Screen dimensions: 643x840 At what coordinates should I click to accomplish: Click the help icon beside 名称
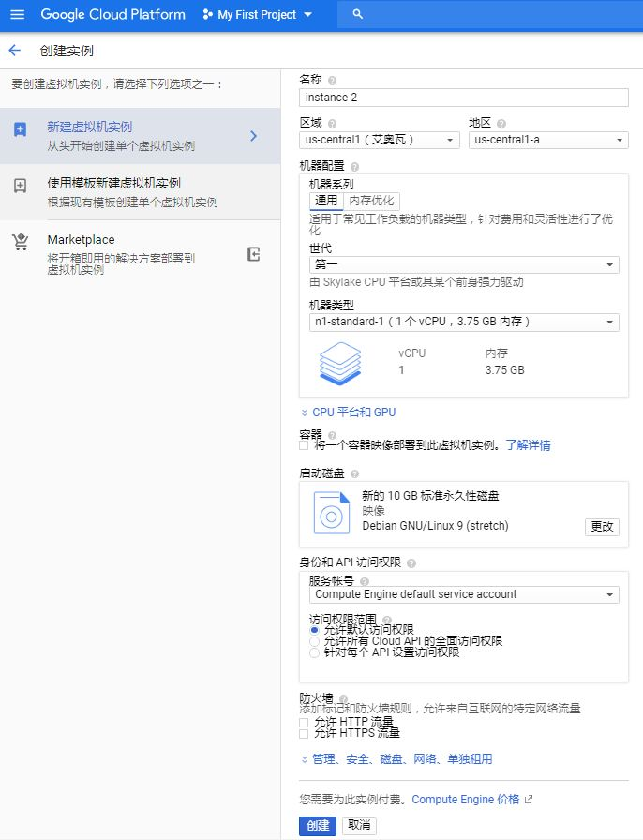pos(332,81)
